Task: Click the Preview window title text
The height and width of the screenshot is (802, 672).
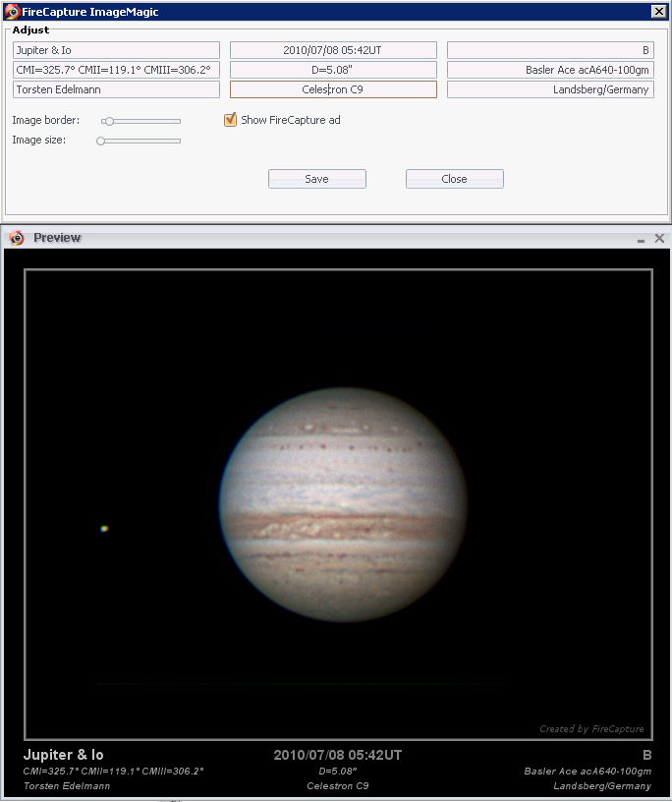Action: pos(57,238)
